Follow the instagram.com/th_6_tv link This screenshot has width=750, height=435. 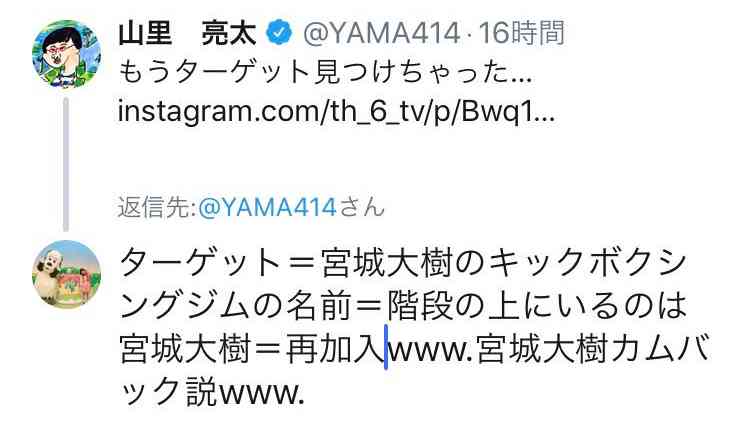[336, 112]
